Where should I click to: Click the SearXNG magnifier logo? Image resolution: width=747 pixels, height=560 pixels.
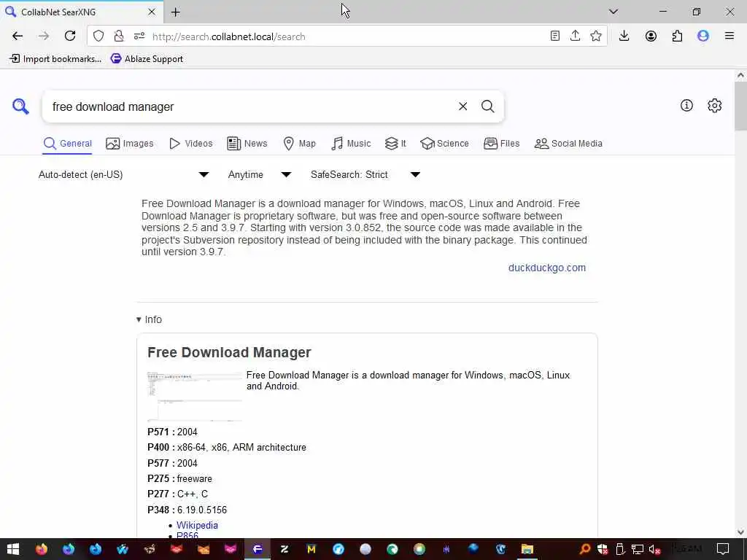[x=20, y=106]
